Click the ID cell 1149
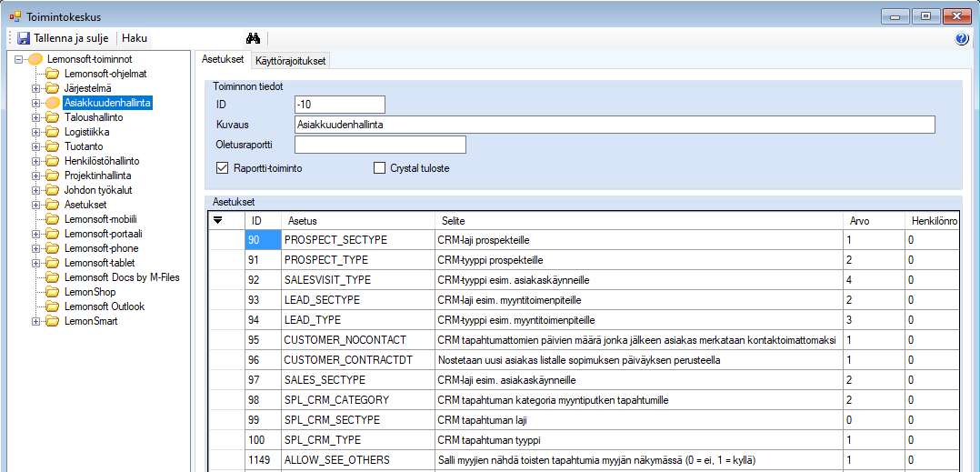The image size is (980, 472). [263, 459]
